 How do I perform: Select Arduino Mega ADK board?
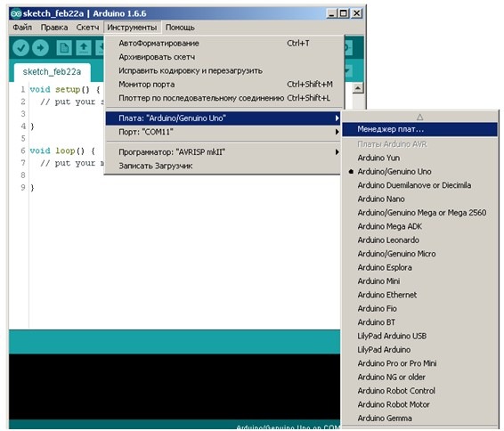click(419, 226)
